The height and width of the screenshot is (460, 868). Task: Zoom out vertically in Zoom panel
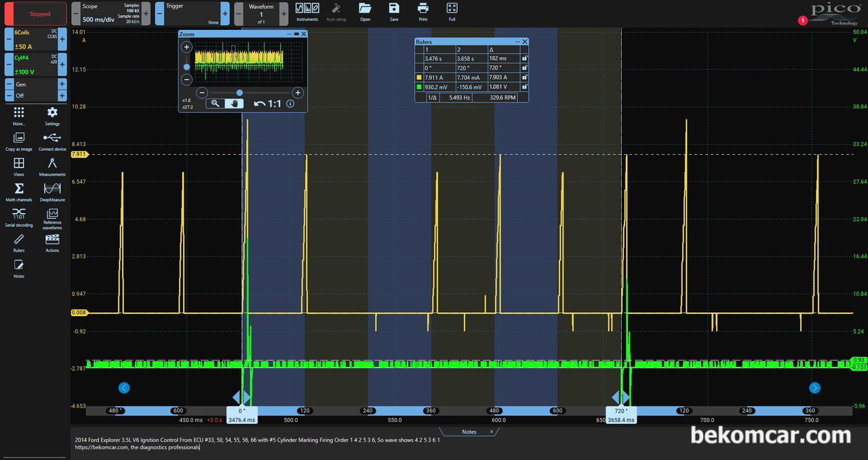186,79
